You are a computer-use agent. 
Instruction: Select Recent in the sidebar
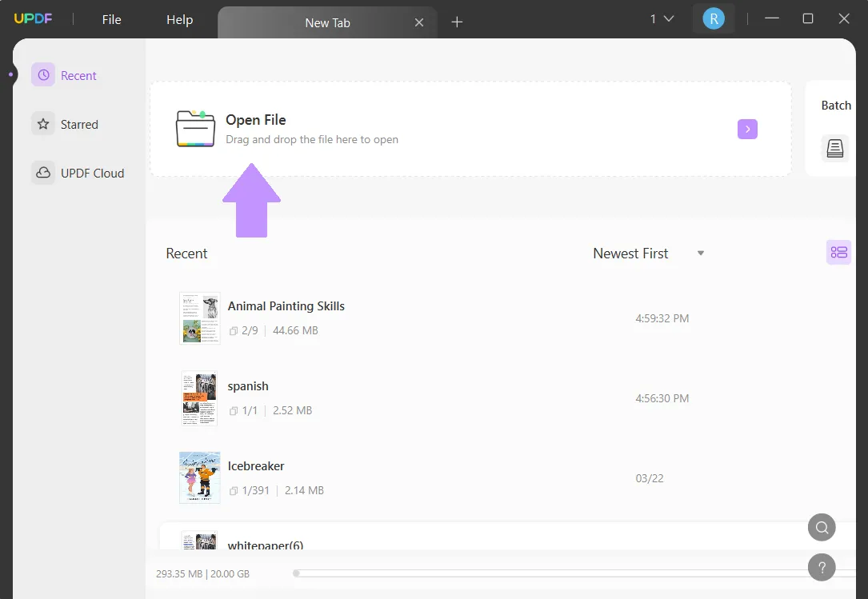(x=64, y=75)
